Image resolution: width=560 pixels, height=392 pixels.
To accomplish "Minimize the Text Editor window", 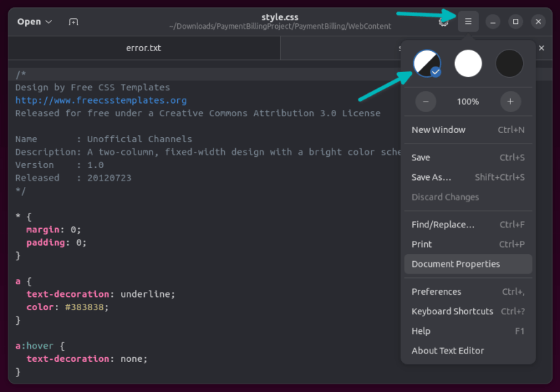I will click(x=493, y=22).
